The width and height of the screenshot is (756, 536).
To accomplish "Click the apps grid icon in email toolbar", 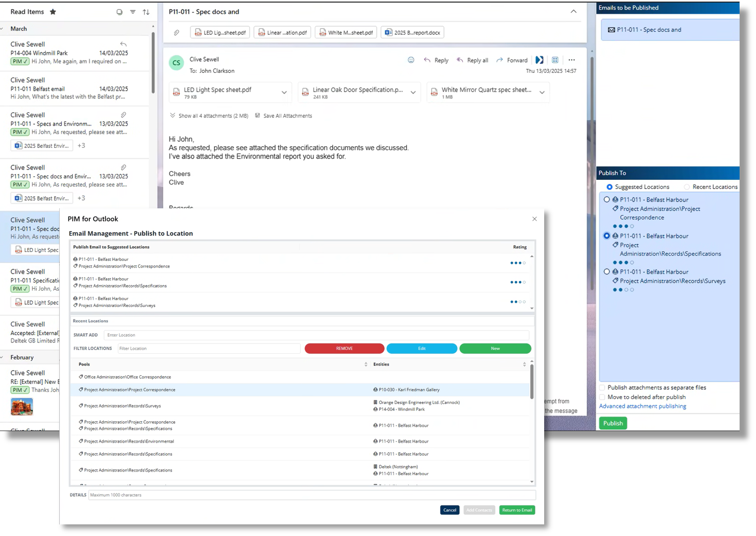I will 555,60.
